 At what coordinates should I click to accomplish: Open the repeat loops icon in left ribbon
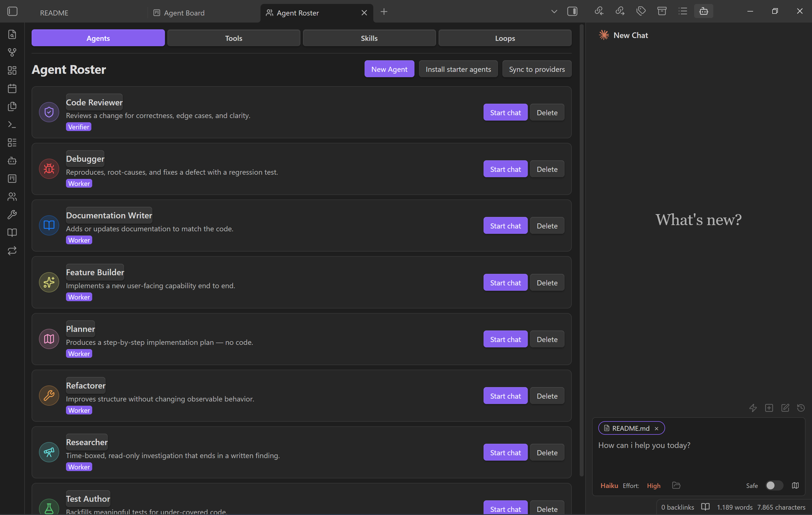pos(12,250)
